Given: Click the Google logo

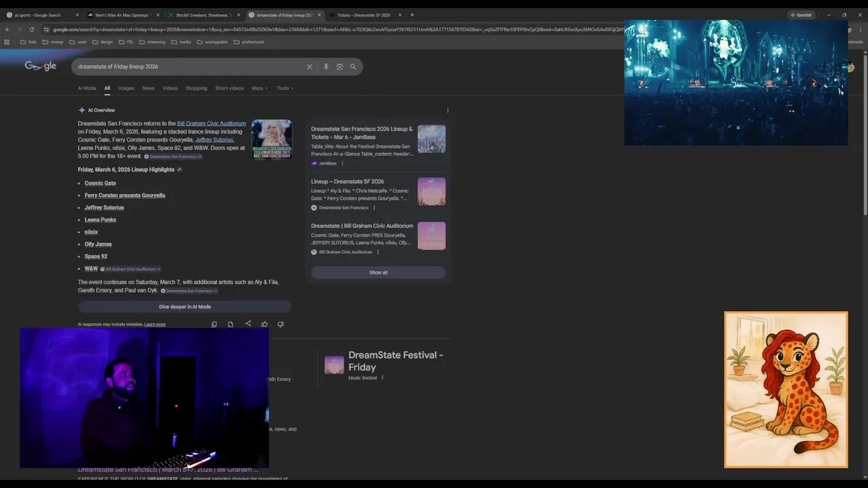Looking at the screenshot, I should click(41, 66).
